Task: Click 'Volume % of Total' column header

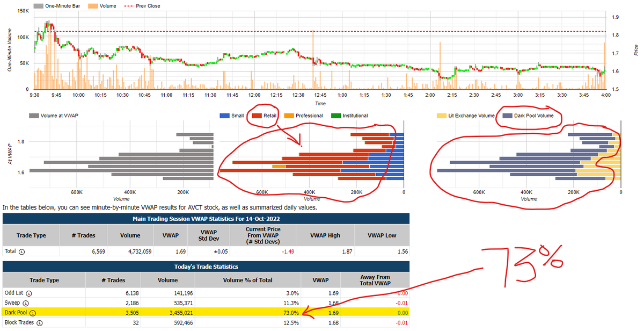Action: click(248, 280)
